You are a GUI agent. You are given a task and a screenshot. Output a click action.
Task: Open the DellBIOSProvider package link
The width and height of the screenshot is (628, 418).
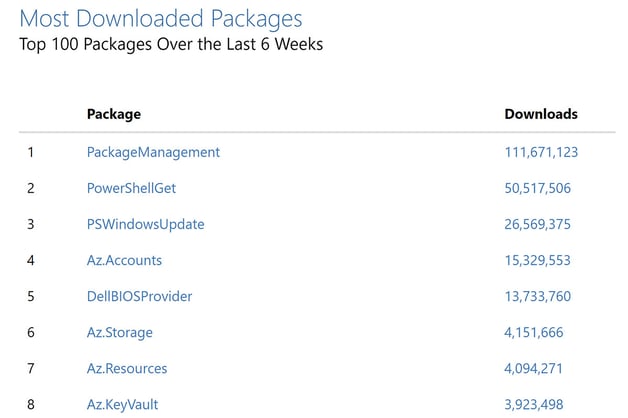tap(139, 296)
